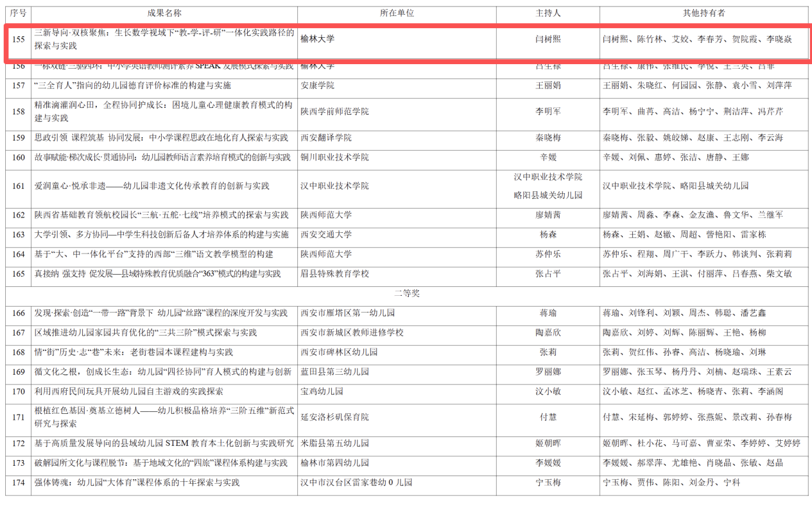This screenshot has width=812, height=505.
Task: Click the 成果名称 column header
Action: [164, 13]
